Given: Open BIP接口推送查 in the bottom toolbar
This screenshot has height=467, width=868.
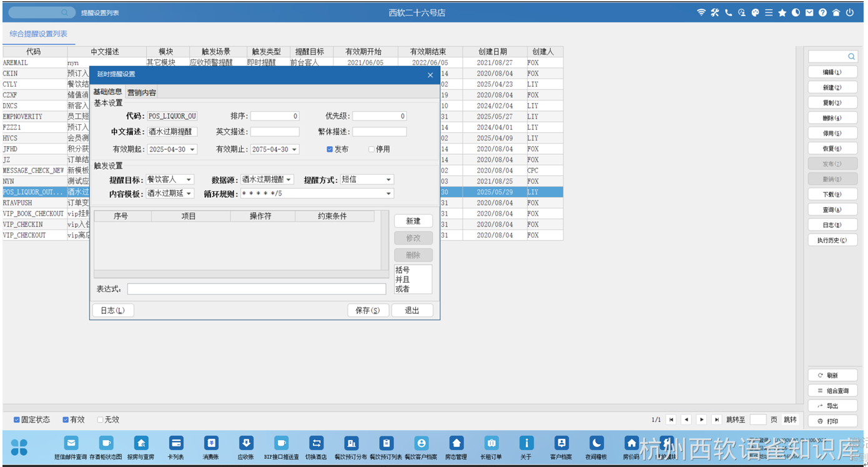Looking at the screenshot, I should click(x=281, y=448).
